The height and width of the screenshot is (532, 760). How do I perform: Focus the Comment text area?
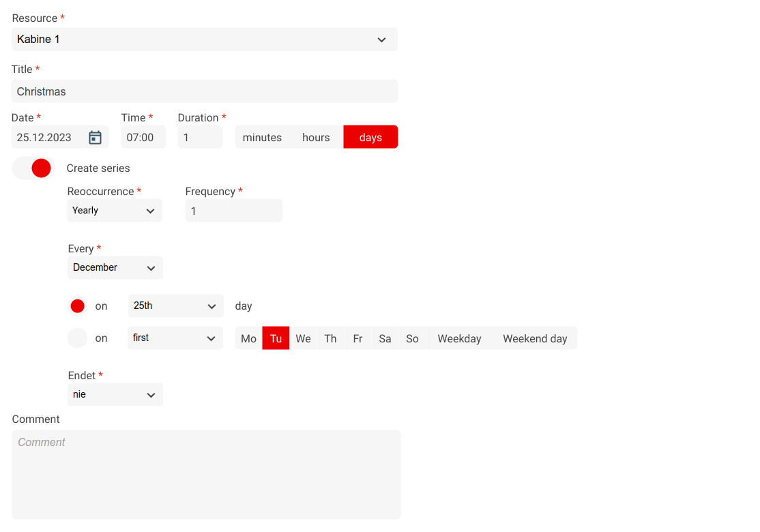coord(206,474)
